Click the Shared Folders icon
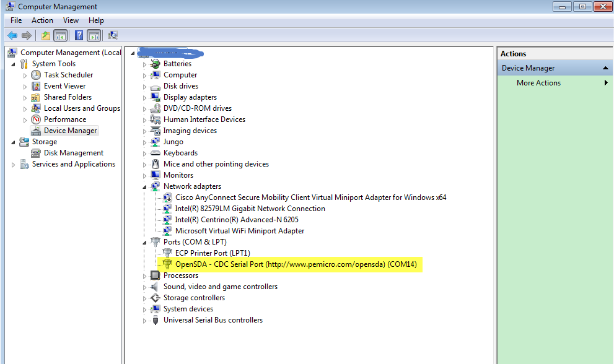Screen dimensions: 614x364 pos(36,97)
